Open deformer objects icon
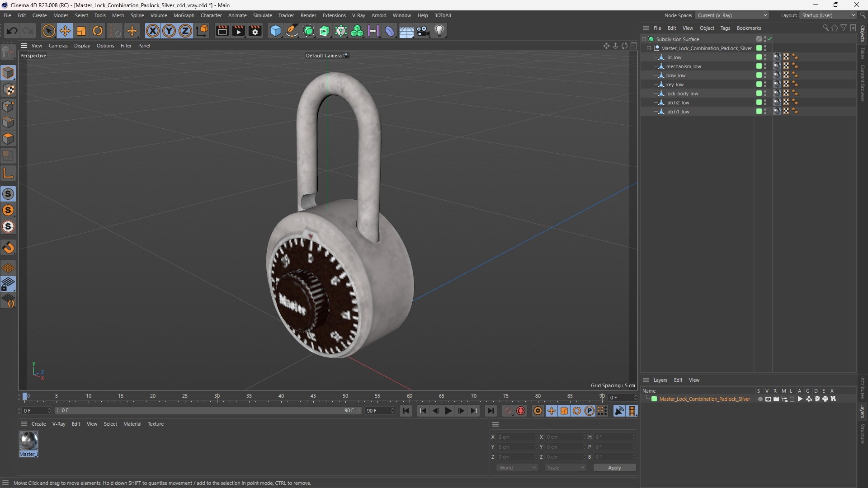 pyautogui.click(x=390, y=31)
